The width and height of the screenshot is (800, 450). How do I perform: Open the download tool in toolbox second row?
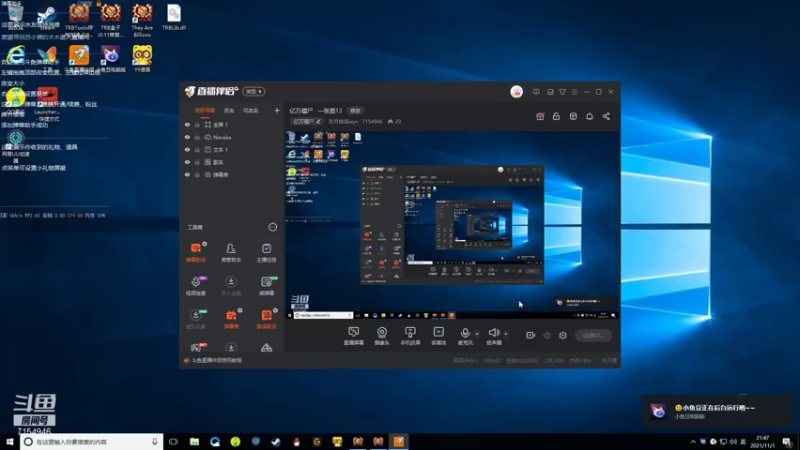click(x=231, y=286)
